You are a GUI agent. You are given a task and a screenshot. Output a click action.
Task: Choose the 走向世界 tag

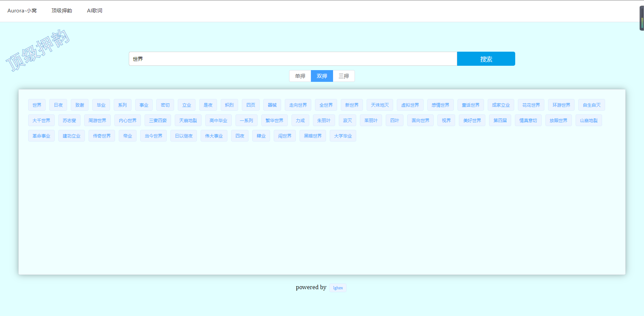tap(298, 105)
